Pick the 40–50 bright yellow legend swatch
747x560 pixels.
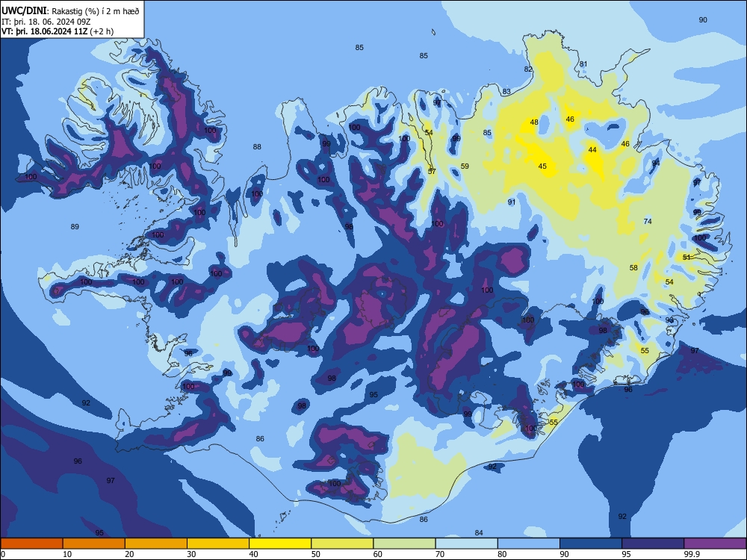pos(280,544)
